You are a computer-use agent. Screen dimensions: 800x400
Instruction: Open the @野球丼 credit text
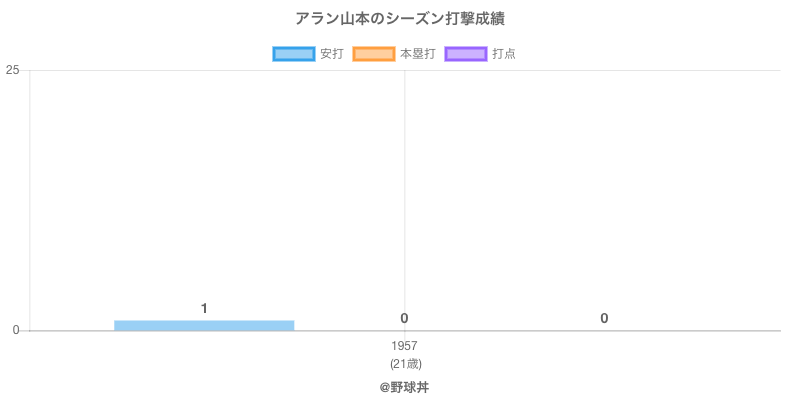pos(404,386)
